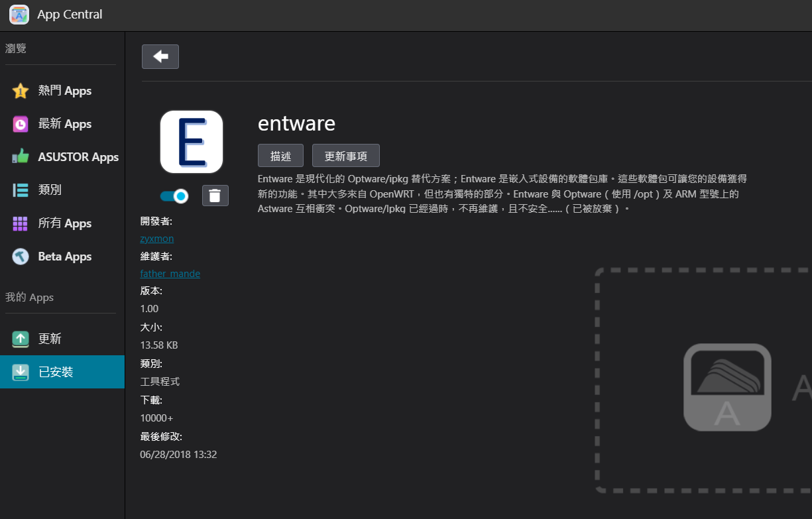Viewport: 812px width, 519px height.
Task: Open developer link zyxmon
Action: click(x=157, y=239)
